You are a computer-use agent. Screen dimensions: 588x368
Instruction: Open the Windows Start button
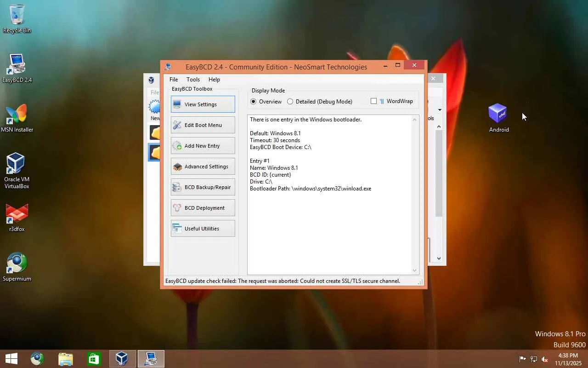pyautogui.click(x=11, y=359)
